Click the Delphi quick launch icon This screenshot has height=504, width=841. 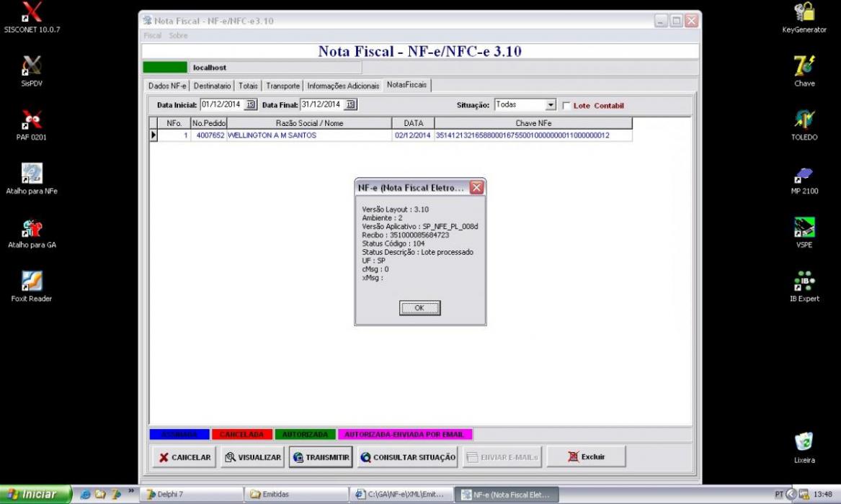115,495
